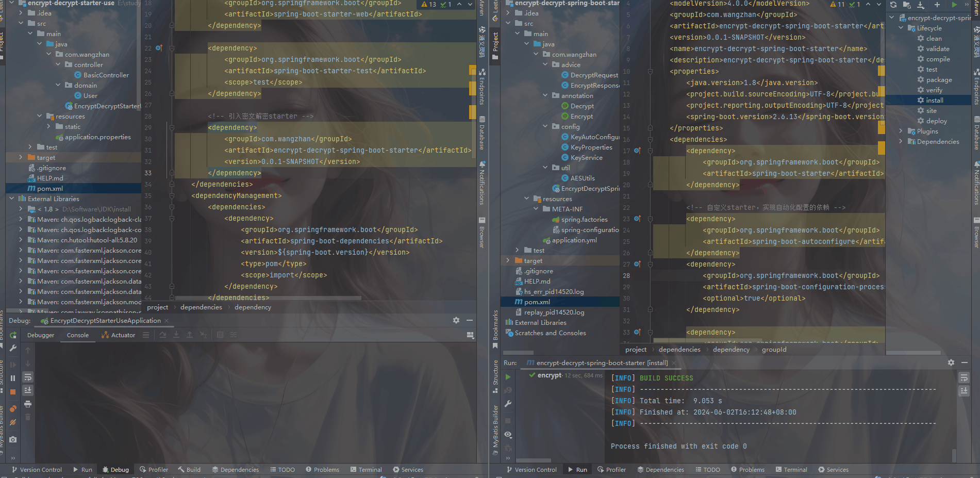Click the camera thread dump icon

click(13, 439)
